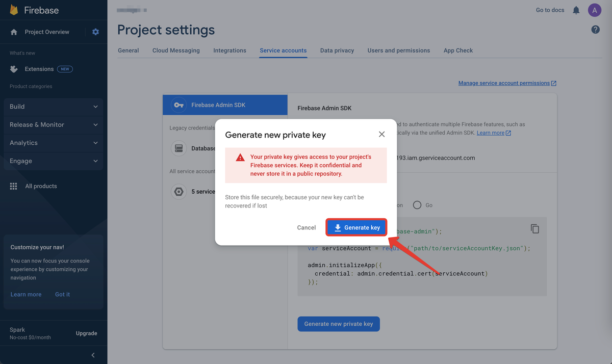The image size is (612, 364).
Task: Collapse the sidebar with the chevron
Action: 93,355
